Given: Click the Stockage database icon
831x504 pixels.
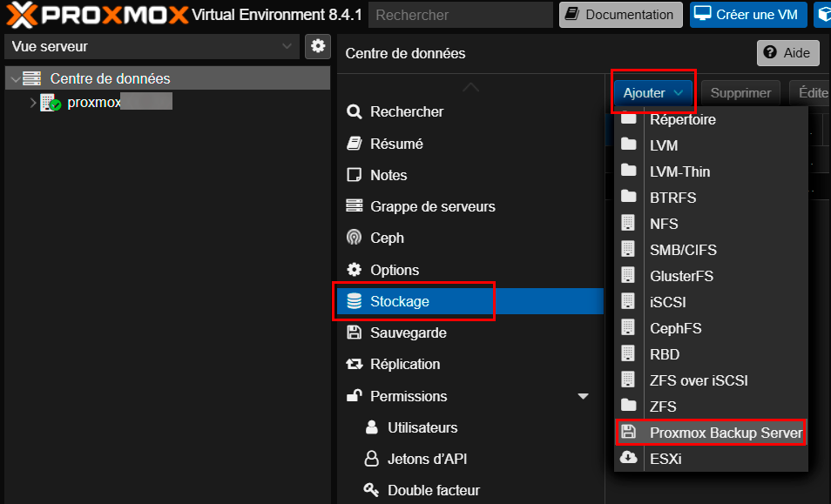Looking at the screenshot, I should pyautogui.click(x=354, y=300).
